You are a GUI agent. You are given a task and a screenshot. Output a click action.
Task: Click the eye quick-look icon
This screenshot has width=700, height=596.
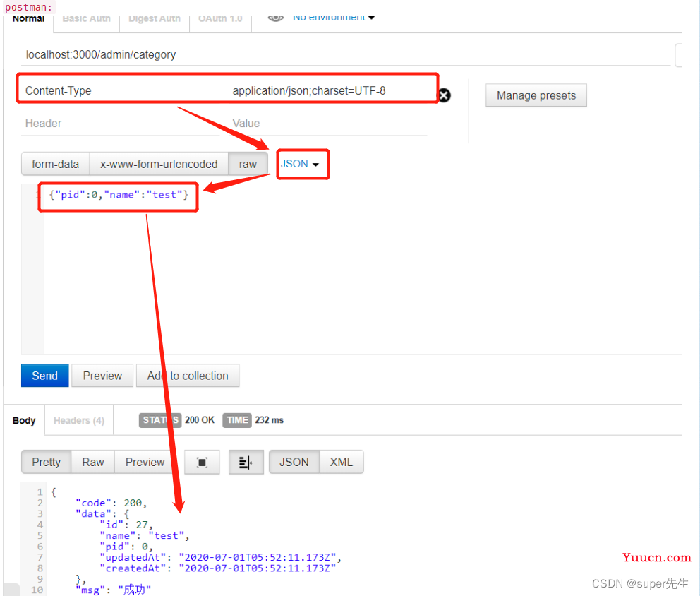point(275,18)
